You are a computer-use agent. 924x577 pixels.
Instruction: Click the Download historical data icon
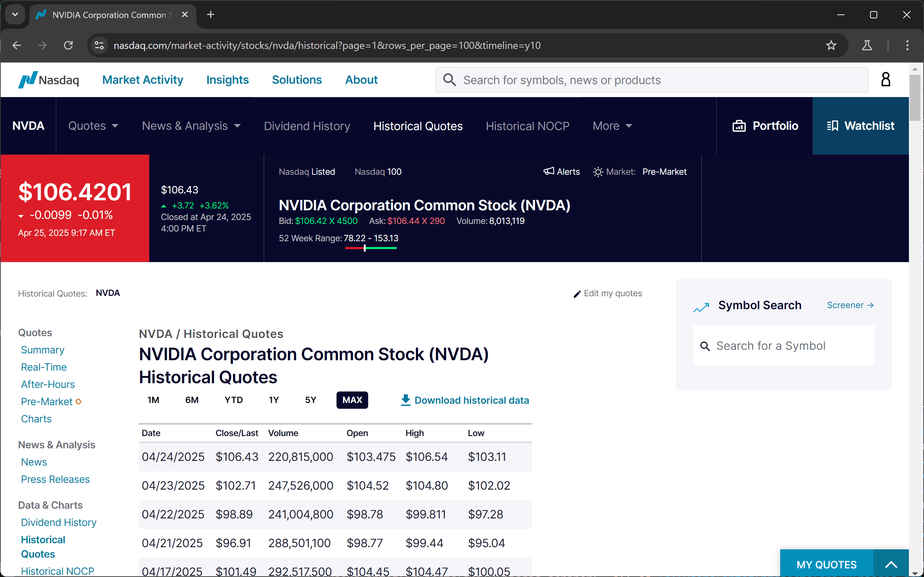pos(405,400)
